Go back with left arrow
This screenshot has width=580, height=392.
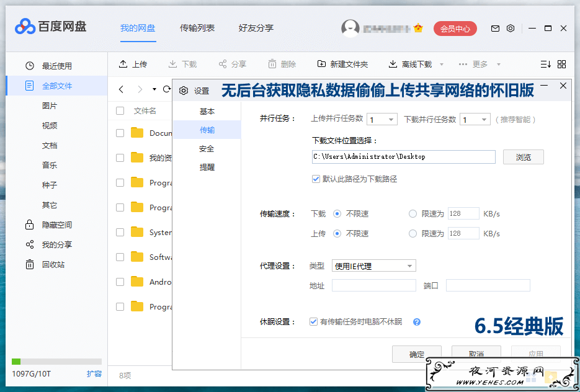coord(122,89)
